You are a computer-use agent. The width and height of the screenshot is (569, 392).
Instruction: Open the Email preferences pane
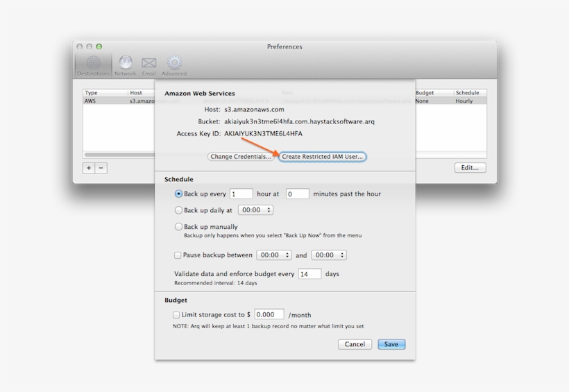click(148, 65)
